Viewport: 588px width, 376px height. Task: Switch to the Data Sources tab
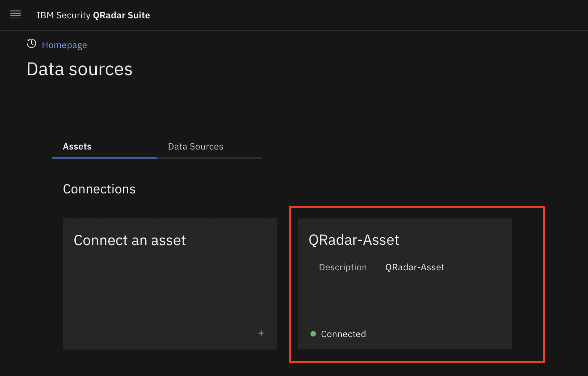click(196, 147)
